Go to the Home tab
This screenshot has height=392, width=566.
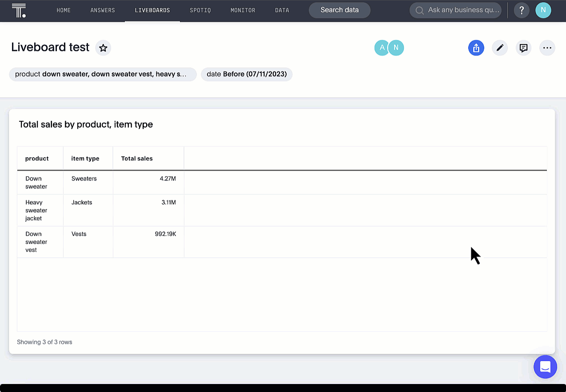click(x=64, y=10)
